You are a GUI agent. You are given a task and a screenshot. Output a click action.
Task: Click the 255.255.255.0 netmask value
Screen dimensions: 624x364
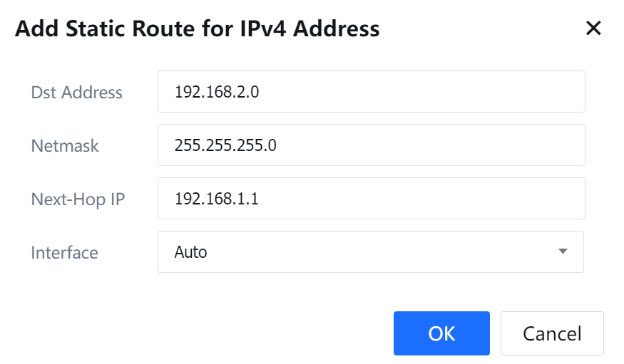pyautogui.click(x=225, y=145)
